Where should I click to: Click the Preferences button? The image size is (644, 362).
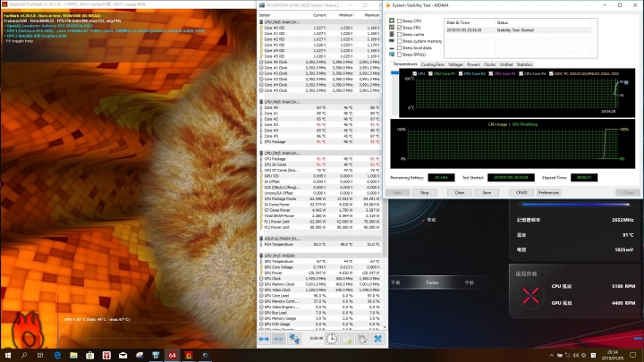[x=548, y=192]
